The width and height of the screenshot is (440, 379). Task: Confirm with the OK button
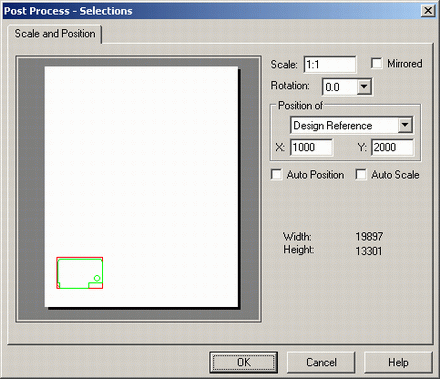click(x=243, y=362)
